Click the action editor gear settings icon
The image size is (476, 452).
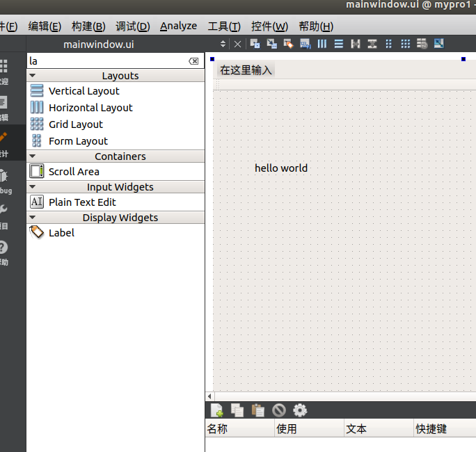[300, 410]
